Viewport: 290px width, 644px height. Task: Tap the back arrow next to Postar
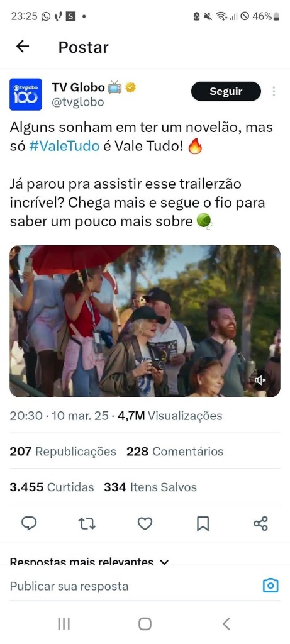[23, 47]
